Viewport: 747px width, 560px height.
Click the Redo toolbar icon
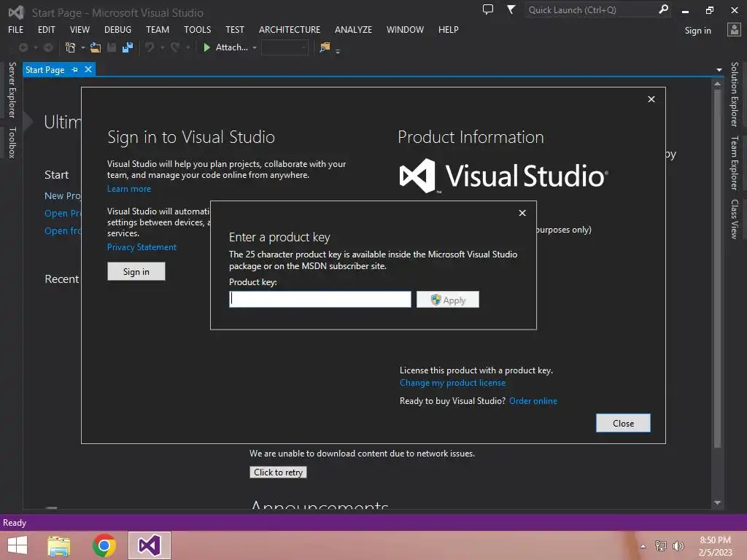click(175, 47)
